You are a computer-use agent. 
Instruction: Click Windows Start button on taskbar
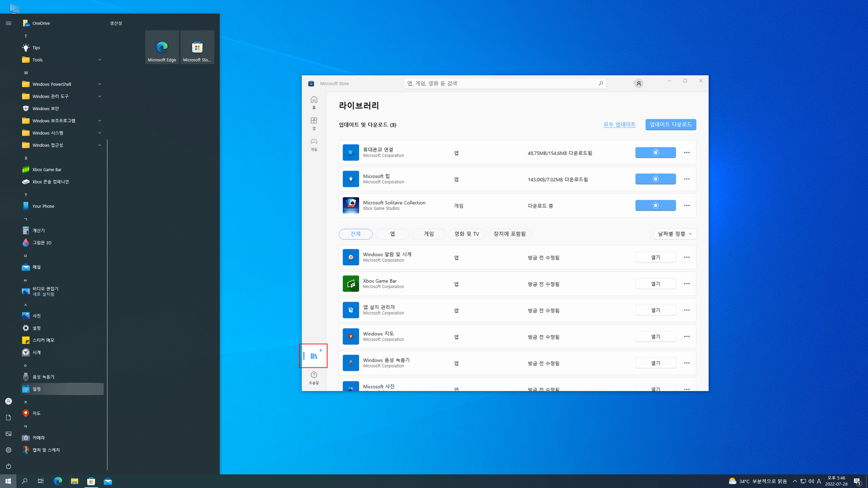pos(8,481)
